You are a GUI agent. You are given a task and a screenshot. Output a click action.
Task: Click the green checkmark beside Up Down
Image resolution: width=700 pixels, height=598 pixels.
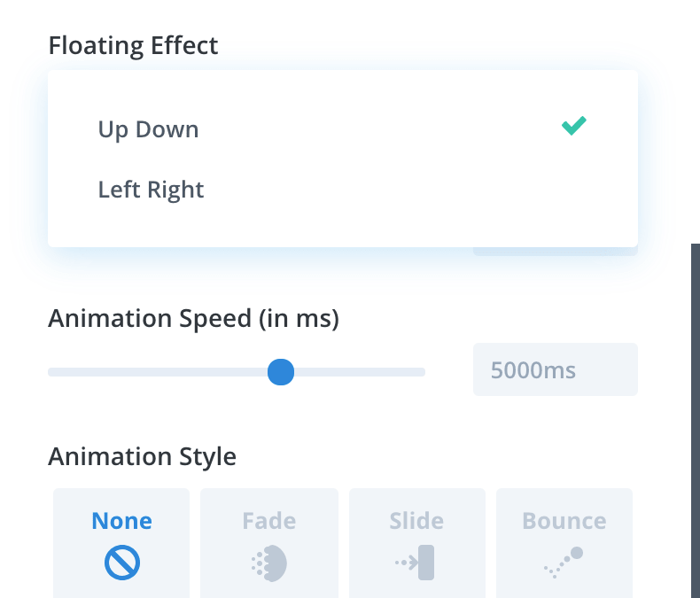pos(574,127)
